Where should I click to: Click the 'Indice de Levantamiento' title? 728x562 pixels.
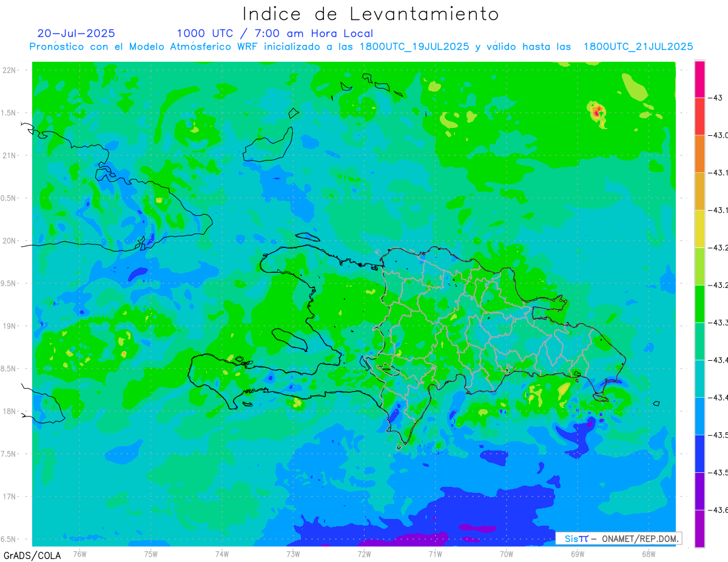coord(371,14)
